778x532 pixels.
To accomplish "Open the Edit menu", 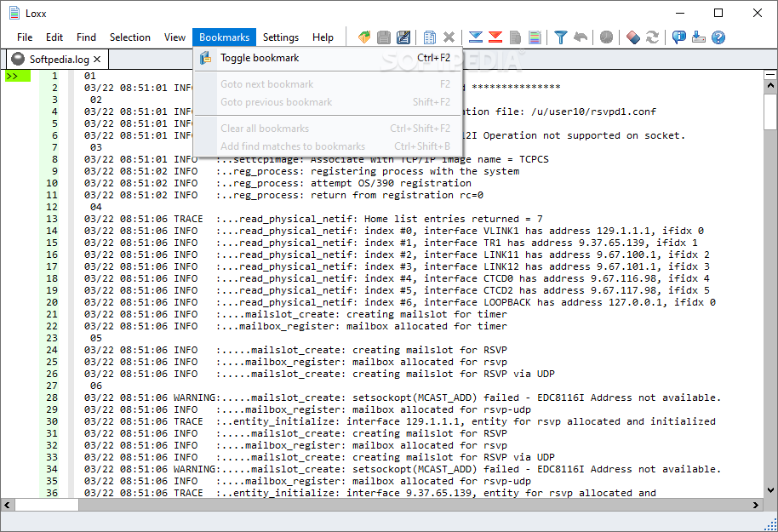I will click(x=54, y=37).
